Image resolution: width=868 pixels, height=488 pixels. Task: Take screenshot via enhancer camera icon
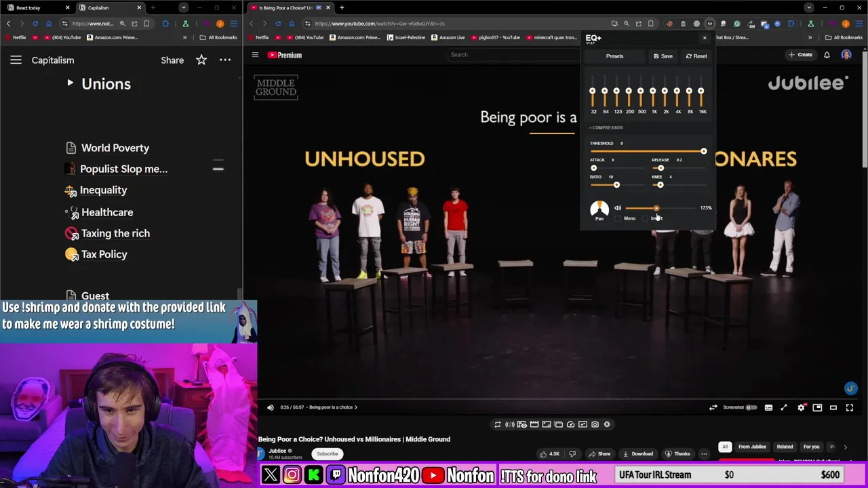click(595, 424)
